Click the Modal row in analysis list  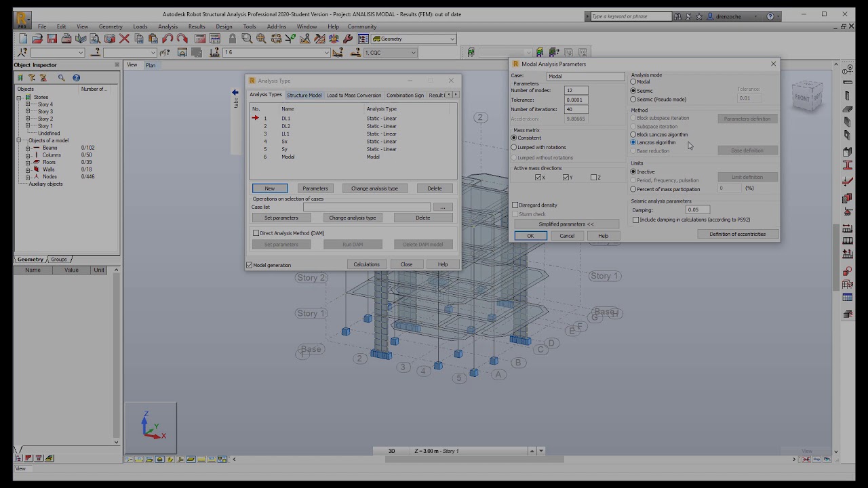(353, 157)
